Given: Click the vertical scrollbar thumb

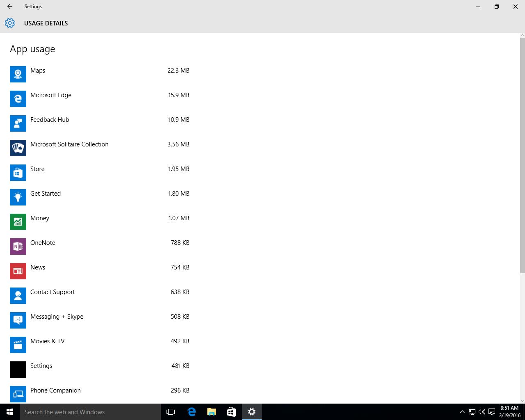Looking at the screenshot, I should (522, 155).
